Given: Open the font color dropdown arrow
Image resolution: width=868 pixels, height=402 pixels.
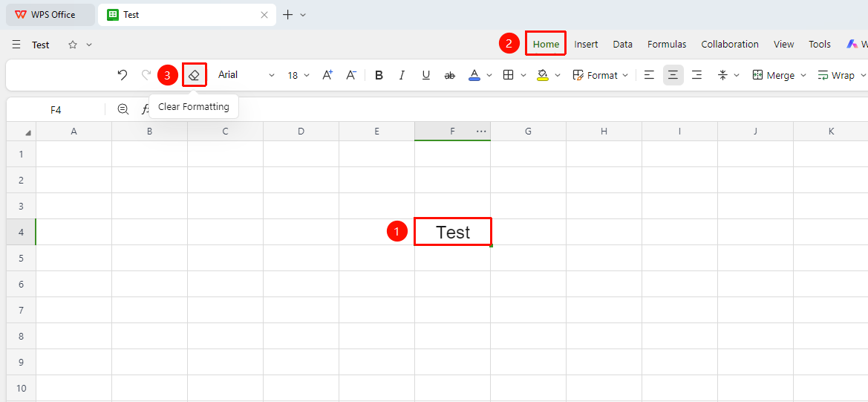Looking at the screenshot, I should (x=489, y=75).
